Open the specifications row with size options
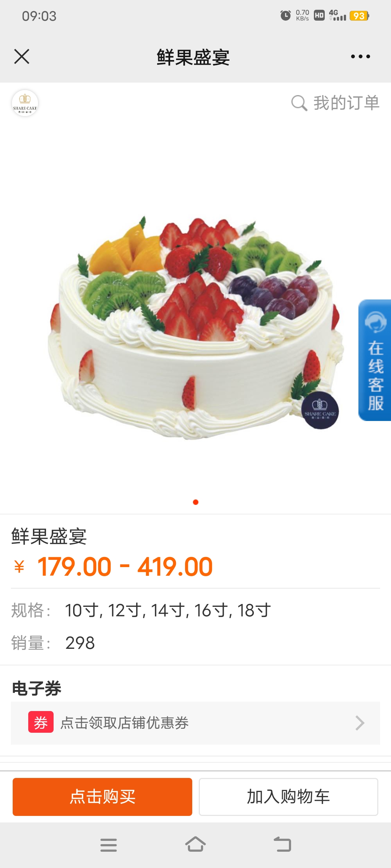Screen dimensions: 391x868 pyautogui.click(x=195, y=610)
